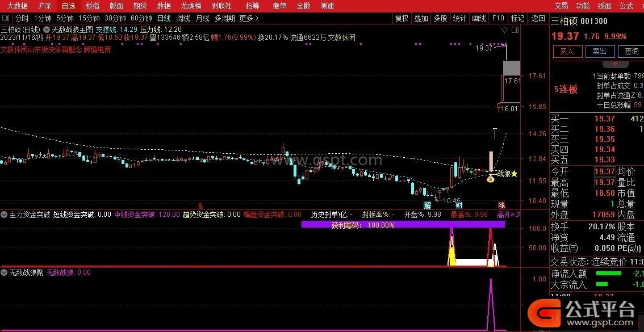Click the 买入 buy button
This screenshot has height=332, width=644.
click(x=567, y=51)
